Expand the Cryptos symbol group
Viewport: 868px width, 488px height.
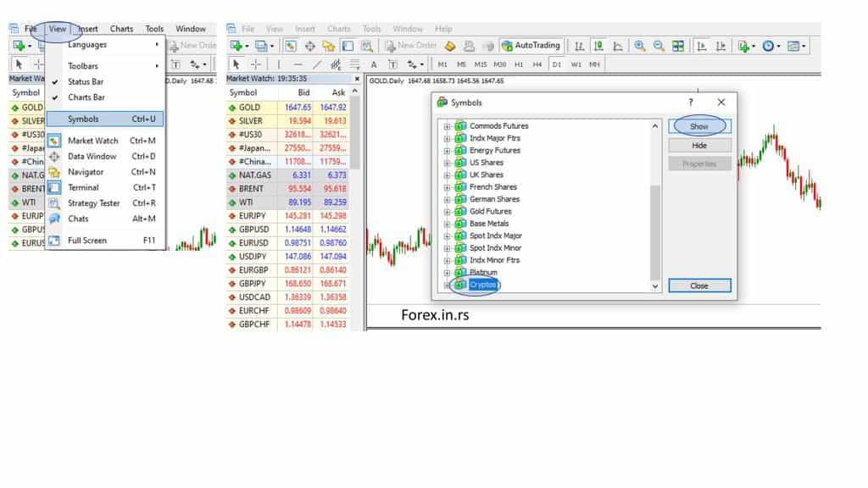coord(447,286)
